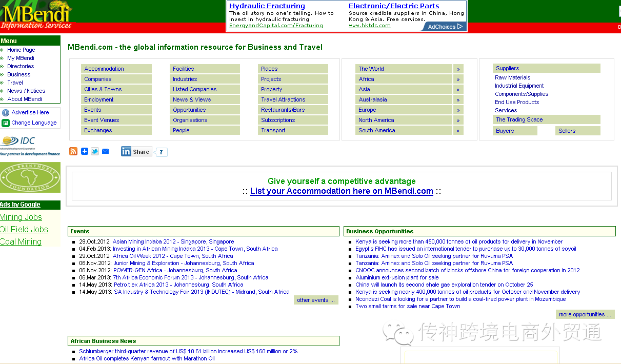Click the Transport category link

(x=273, y=130)
